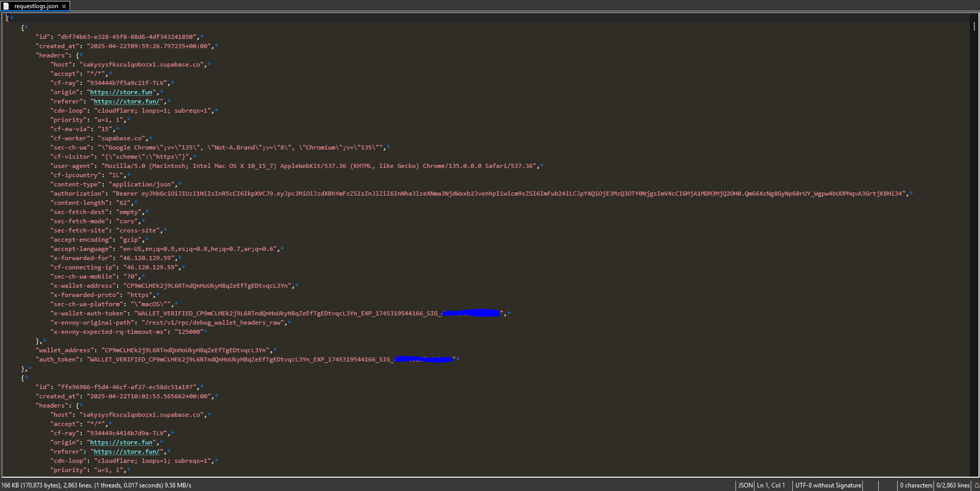Image resolution: width=980 pixels, height=491 pixels.
Task: Open the second entry's referer store.fun link
Action: [126, 452]
